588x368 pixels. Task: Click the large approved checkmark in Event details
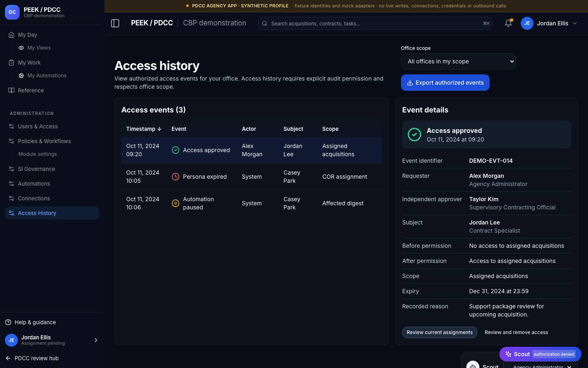[x=414, y=135]
